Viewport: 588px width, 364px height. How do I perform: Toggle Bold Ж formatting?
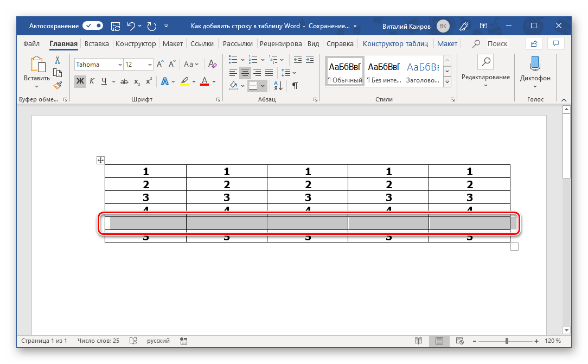pos(80,81)
